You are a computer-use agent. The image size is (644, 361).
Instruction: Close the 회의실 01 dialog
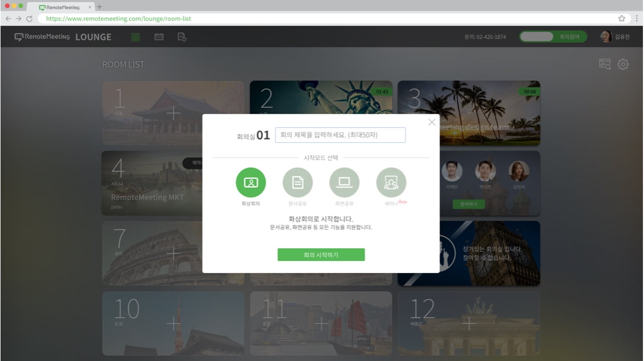tap(432, 123)
